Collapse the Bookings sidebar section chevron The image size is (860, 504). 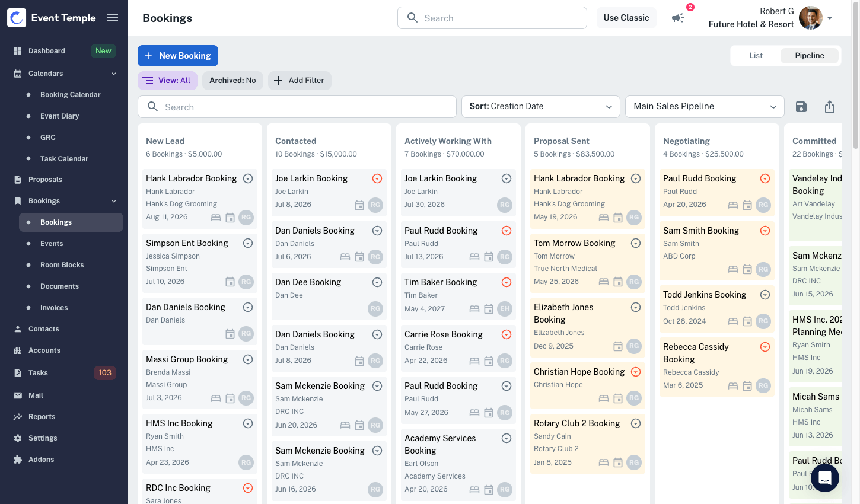[114, 201]
